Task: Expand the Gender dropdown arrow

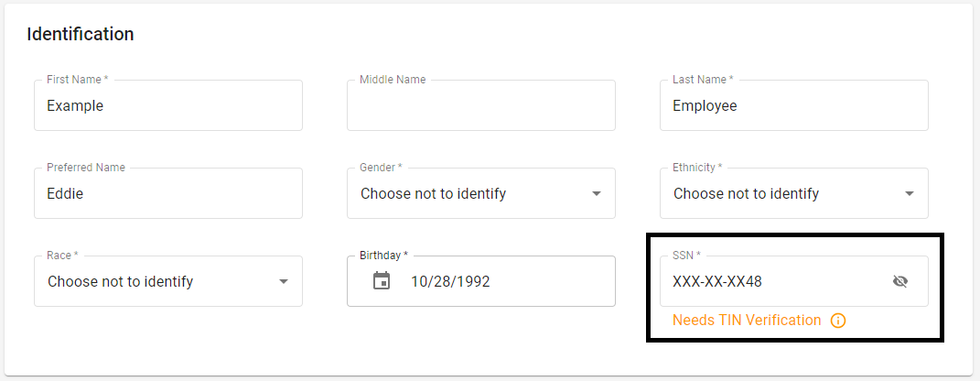Action: pos(597,193)
